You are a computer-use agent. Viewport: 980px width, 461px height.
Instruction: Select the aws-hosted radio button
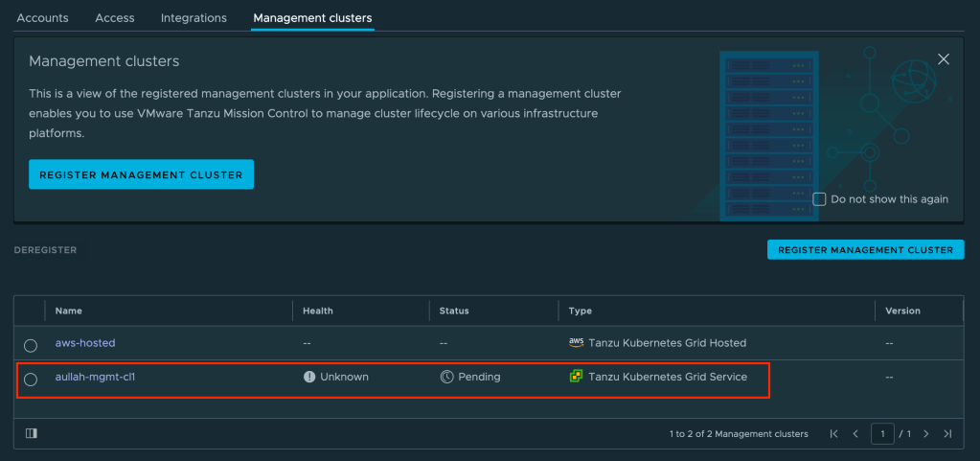pos(31,345)
